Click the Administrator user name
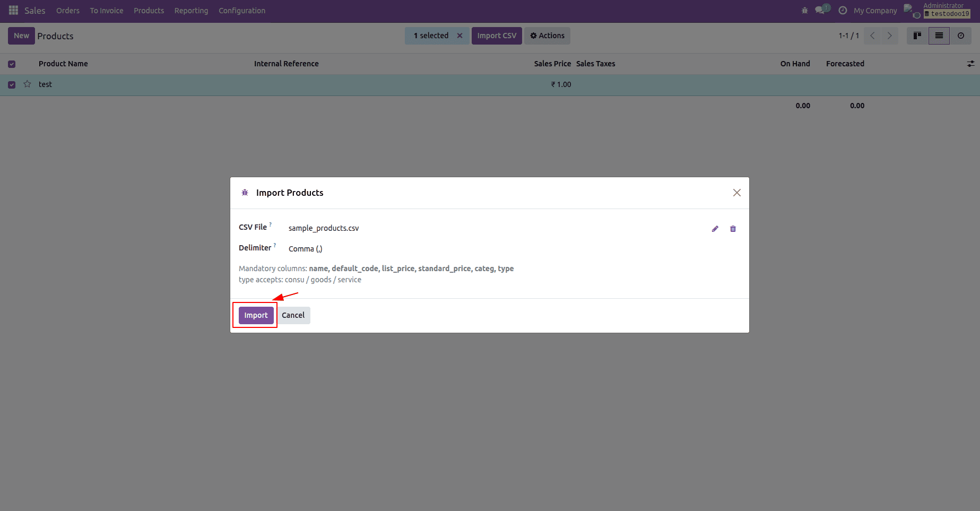The width and height of the screenshot is (980, 511). click(x=943, y=6)
